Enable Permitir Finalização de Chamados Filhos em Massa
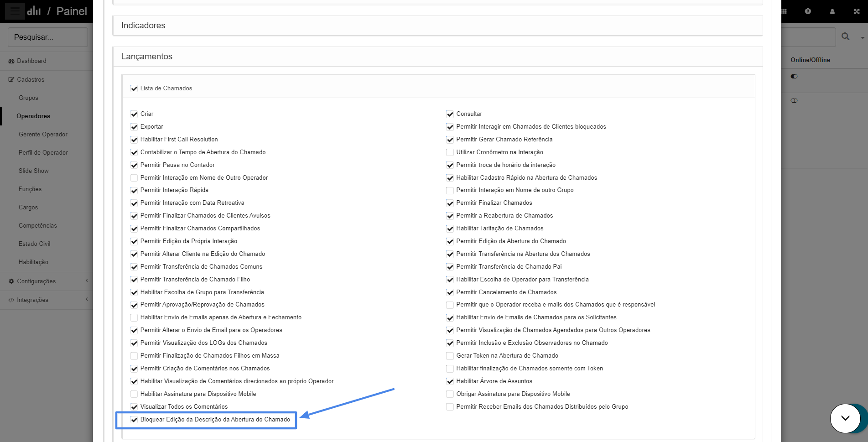Screen dimensions: 868x442 (134, 356)
